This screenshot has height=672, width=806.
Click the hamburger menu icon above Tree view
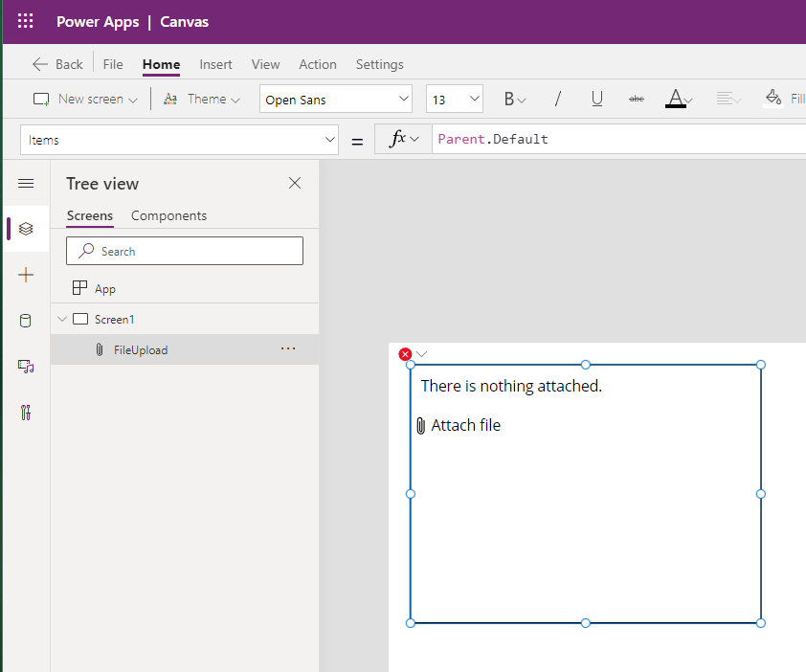[26, 183]
